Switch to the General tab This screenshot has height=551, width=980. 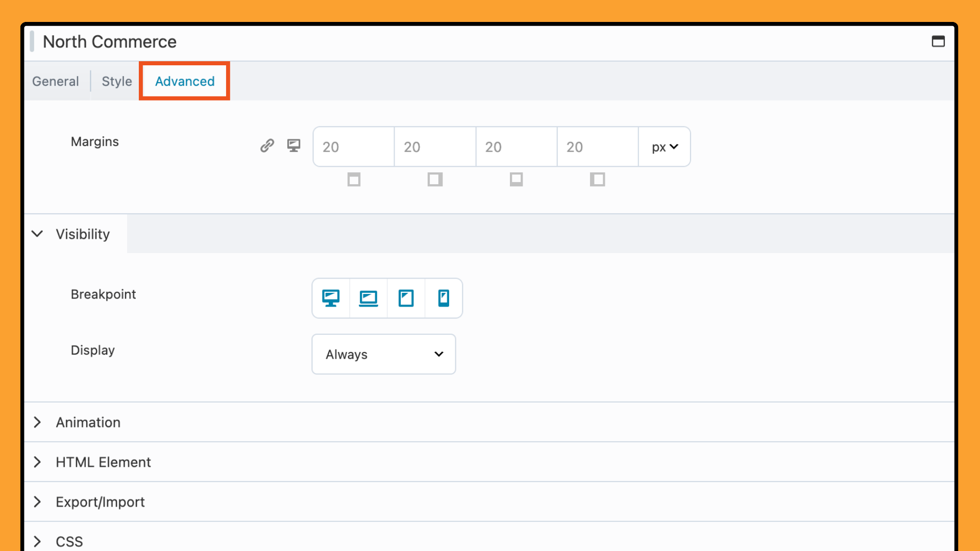(56, 81)
